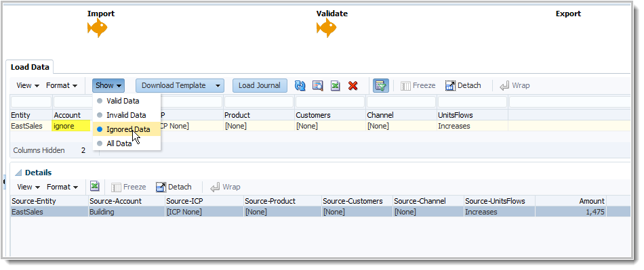Screen dimensions: 644x270
Task: Click the Import fish icon
Action: coord(98,28)
